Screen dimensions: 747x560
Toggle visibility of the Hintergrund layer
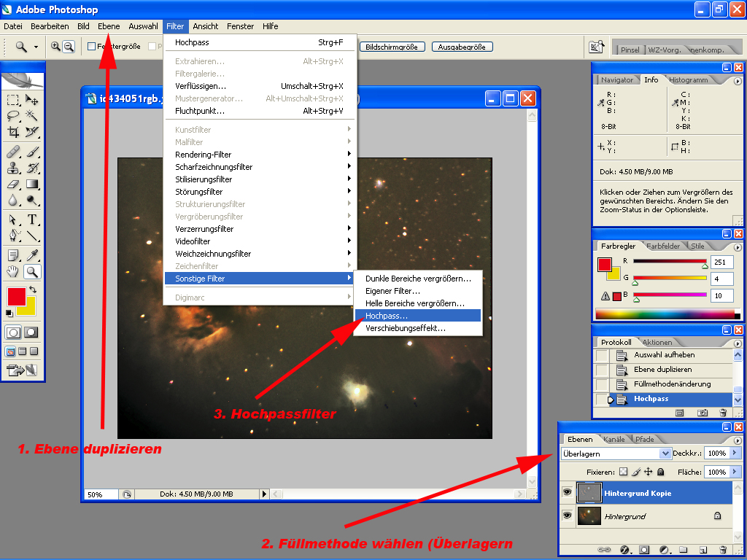[567, 516]
